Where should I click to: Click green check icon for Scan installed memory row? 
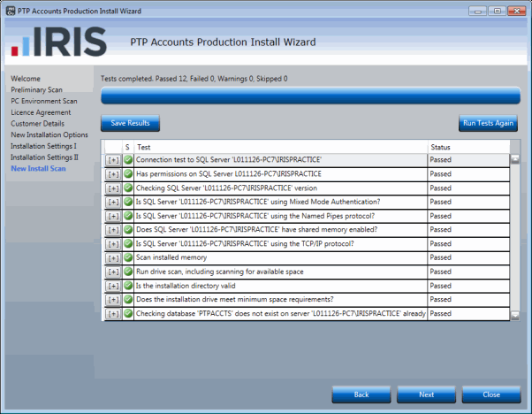coord(128,257)
